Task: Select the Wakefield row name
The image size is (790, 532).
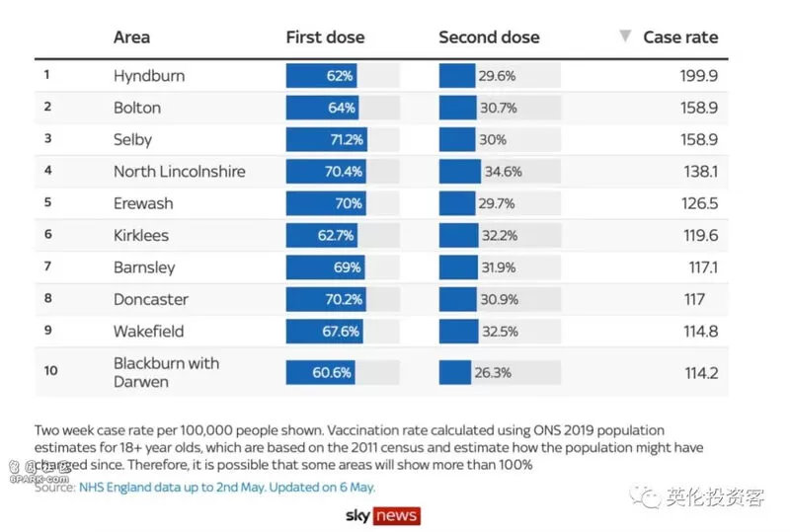Action: pyautogui.click(x=149, y=332)
